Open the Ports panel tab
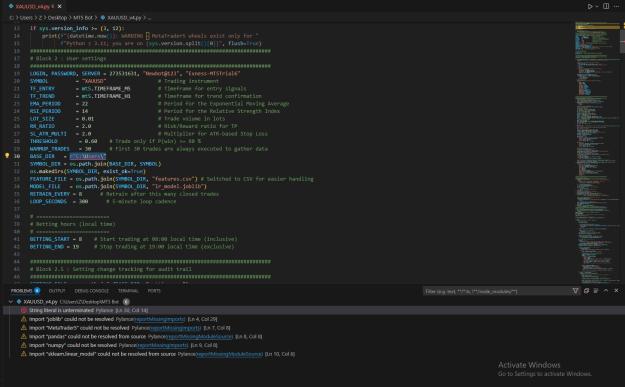Screen dimensions: 625x387 154,291
